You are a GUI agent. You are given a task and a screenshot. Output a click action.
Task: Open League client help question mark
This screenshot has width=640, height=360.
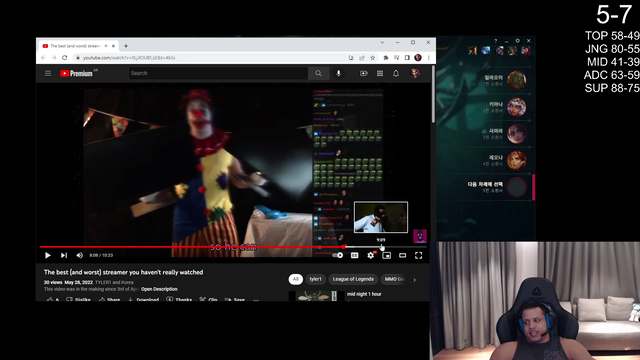pos(496,41)
